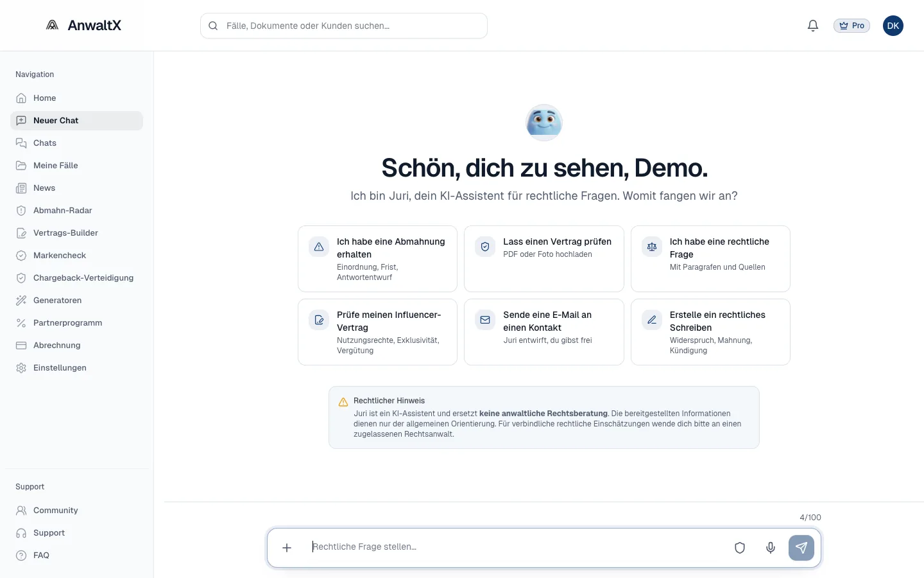Click the 'Schön, dich zu sehen, Demo.' heading
Image resolution: width=924 pixels, height=578 pixels.
(x=544, y=168)
